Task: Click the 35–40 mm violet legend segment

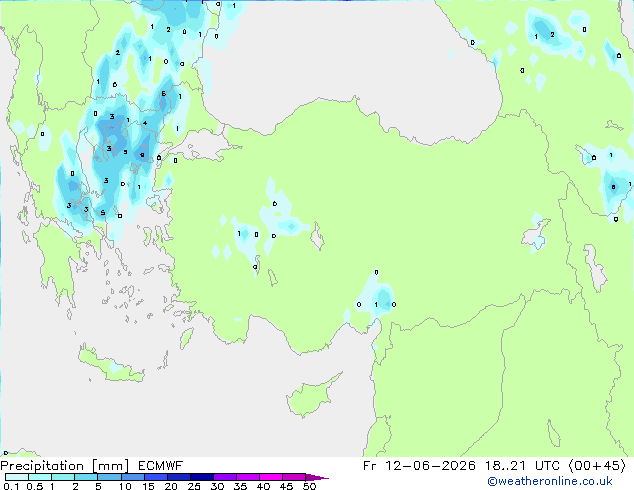Action: [x=247, y=477]
